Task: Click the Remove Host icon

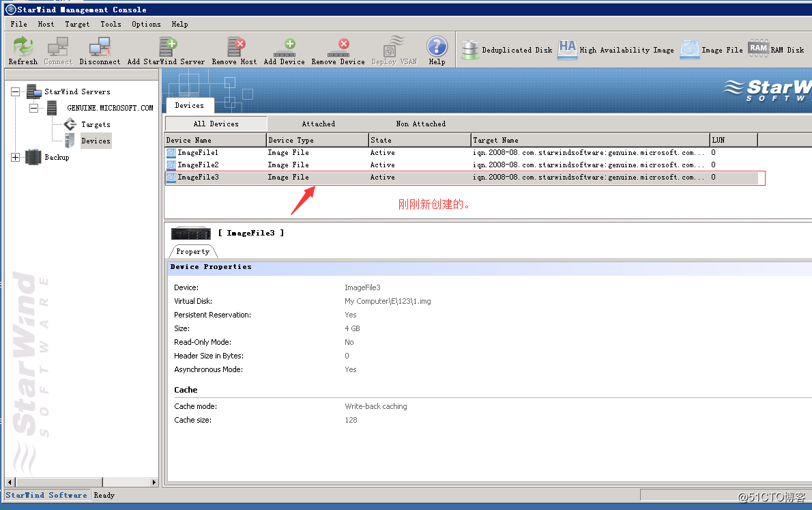Action: 235,46
